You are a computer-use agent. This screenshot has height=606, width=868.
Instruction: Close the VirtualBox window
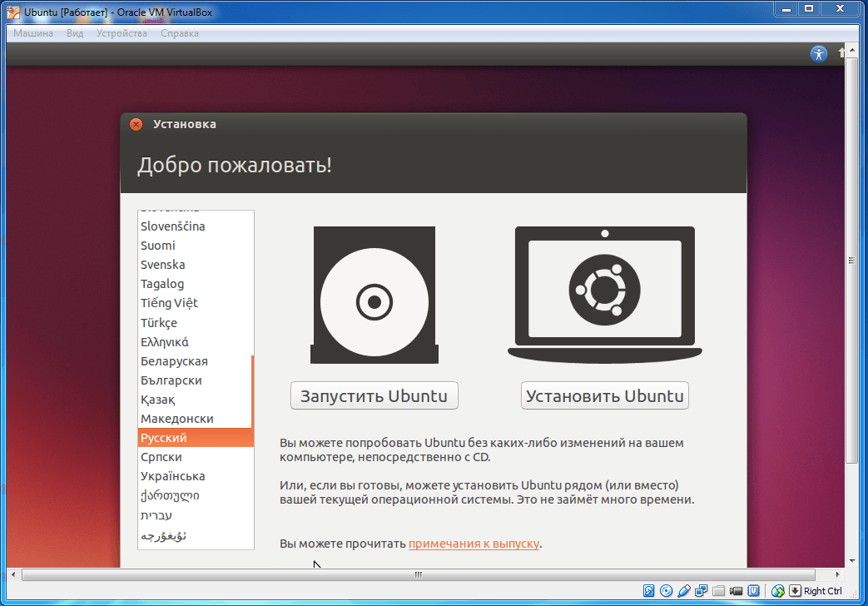841,8
